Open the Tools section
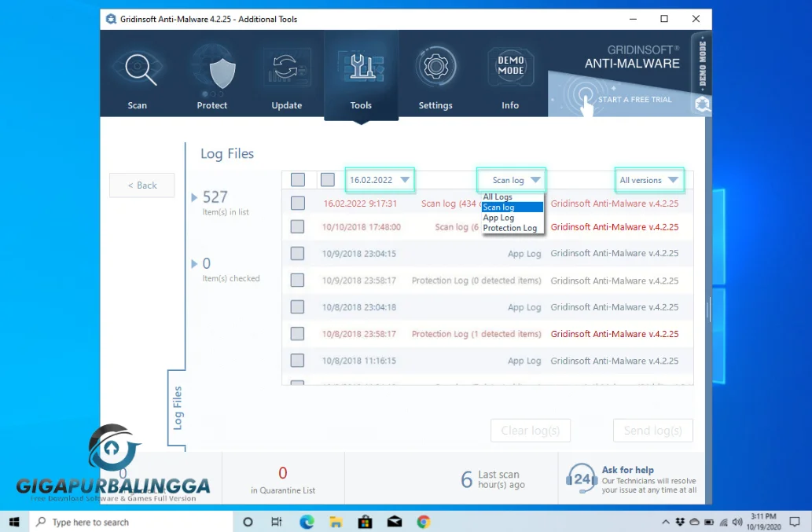Image resolution: width=812 pixels, height=532 pixels. click(x=361, y=76)
